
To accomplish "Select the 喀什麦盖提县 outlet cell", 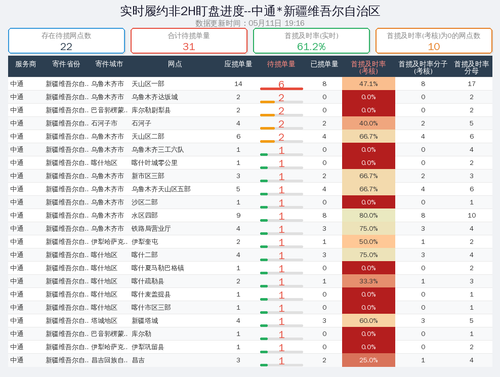I will click(x=151, y=294).
